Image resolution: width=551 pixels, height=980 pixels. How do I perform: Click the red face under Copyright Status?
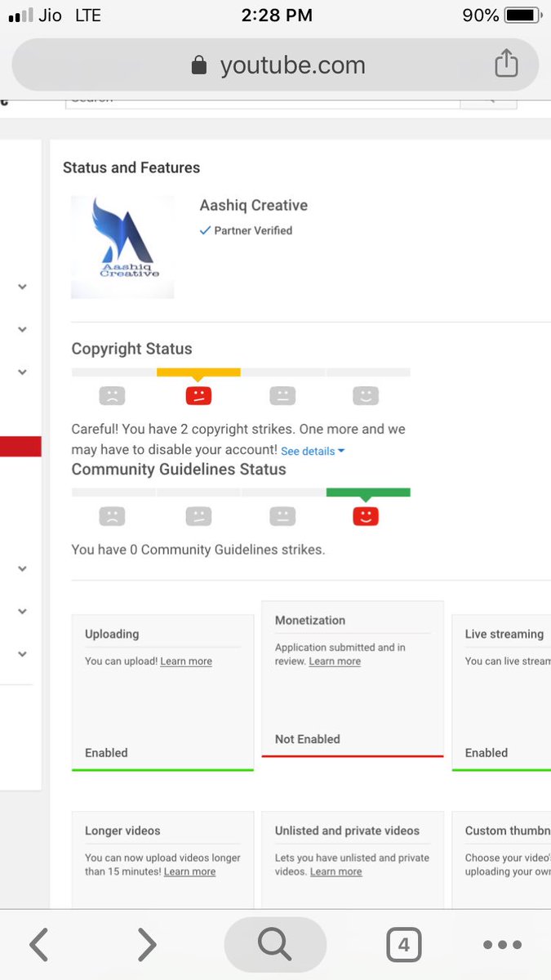pyautogui.click(x=198, y=396)
